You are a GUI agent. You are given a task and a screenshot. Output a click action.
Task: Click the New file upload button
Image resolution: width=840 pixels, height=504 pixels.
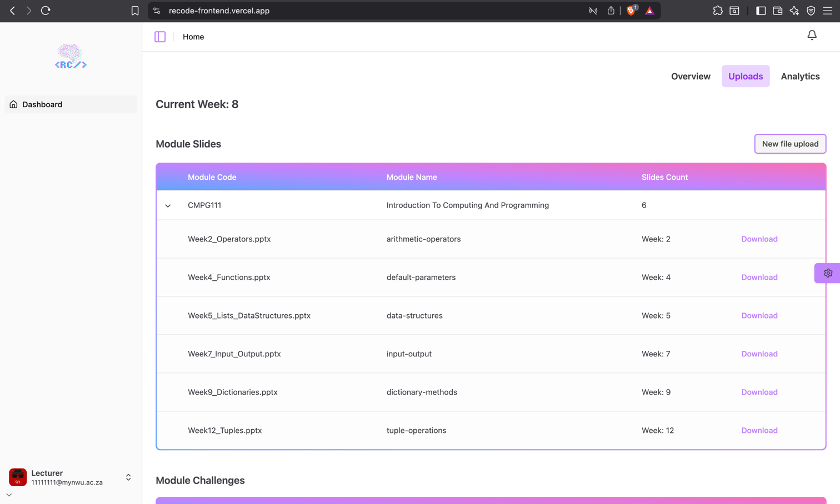[790, 144]
